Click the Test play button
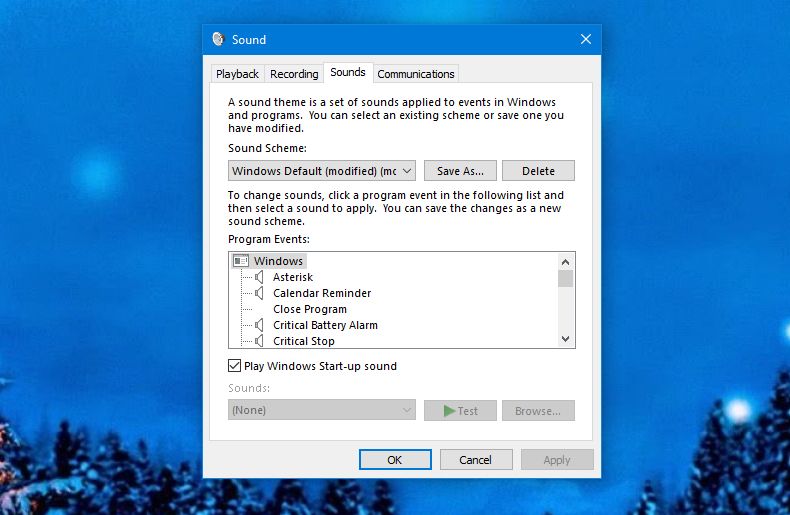 (460, 411)
